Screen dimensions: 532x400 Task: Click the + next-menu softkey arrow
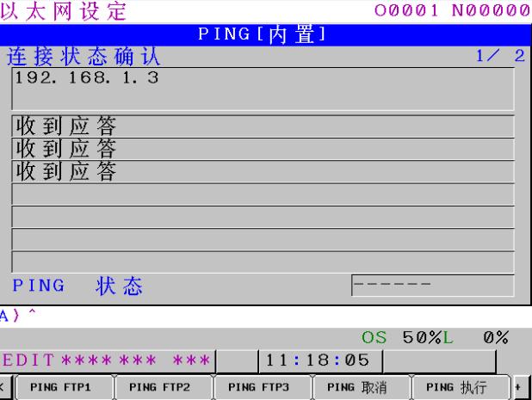[521, 387]
